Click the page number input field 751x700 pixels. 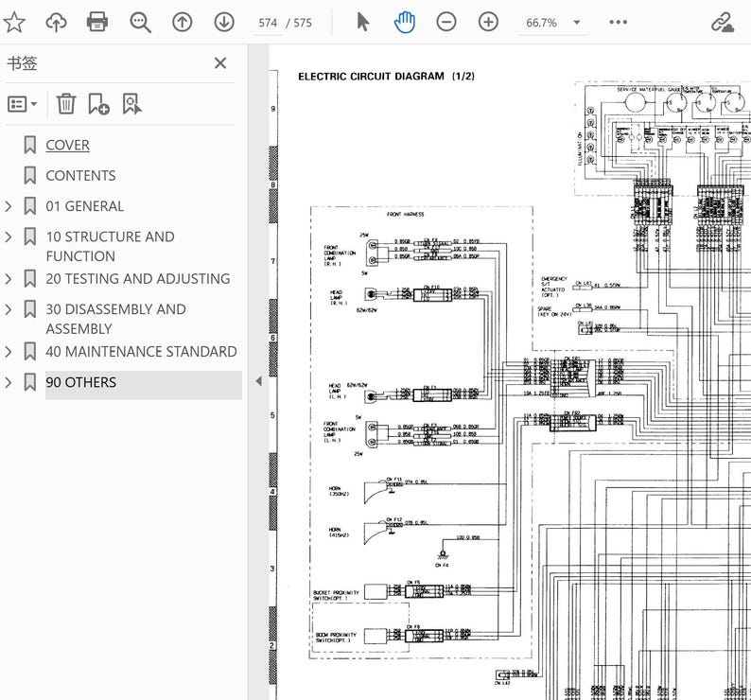(x=268, y=23)
